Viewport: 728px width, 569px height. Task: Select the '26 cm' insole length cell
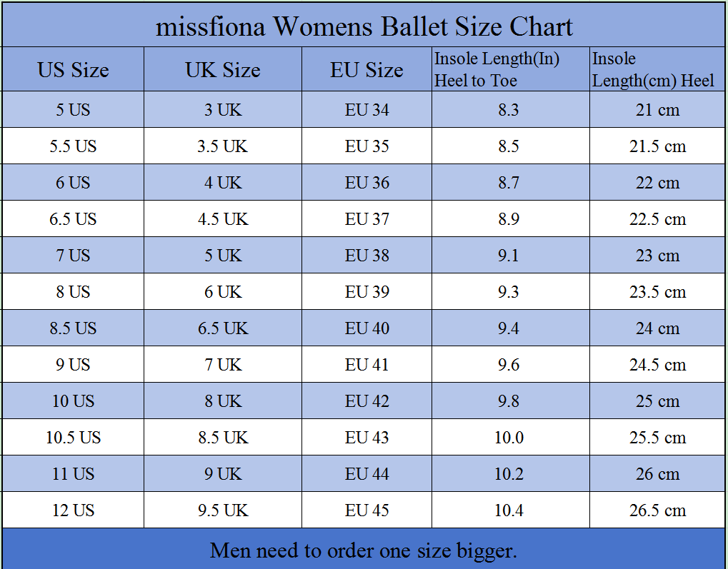(x=657, y=474)
